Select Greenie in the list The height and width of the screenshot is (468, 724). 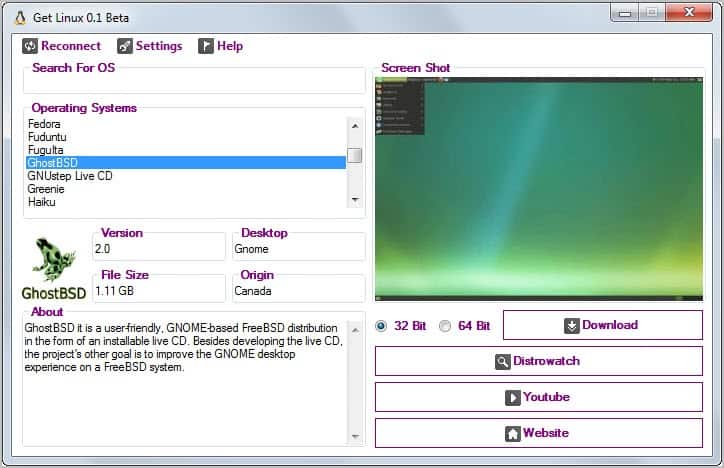click(186, 189)
